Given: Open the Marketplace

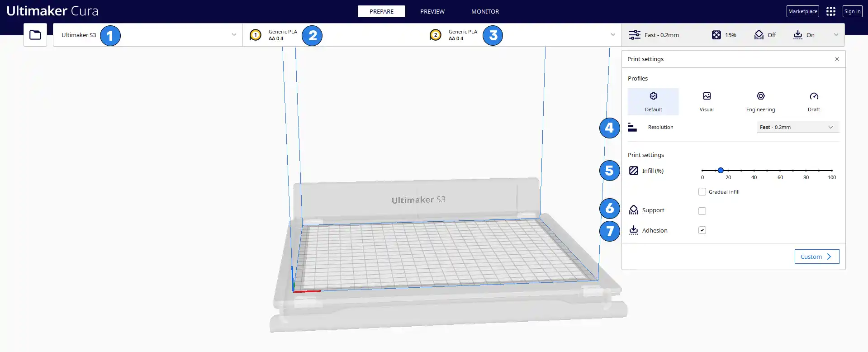Looking at the screenshot, I should click(x=803, y=11).
